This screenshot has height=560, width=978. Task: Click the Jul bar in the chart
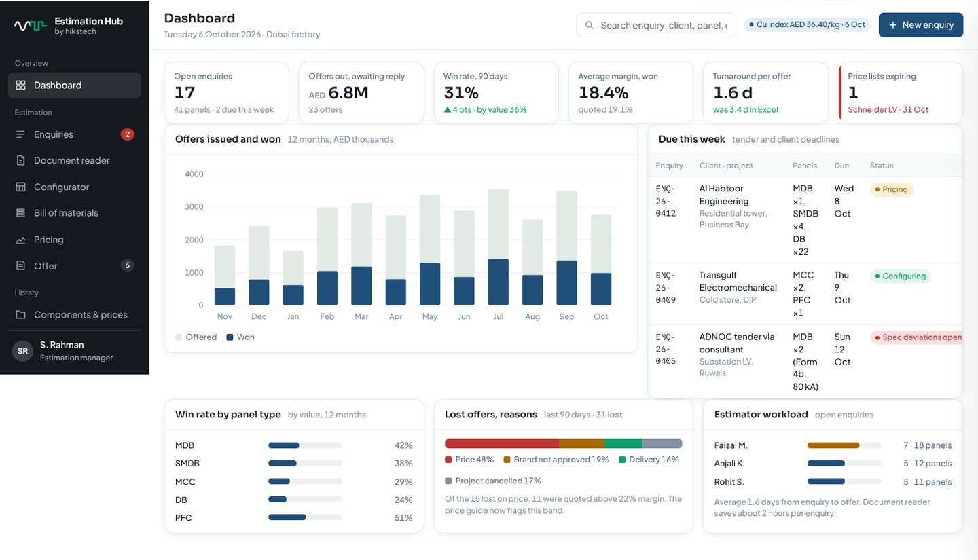(499, 247)
